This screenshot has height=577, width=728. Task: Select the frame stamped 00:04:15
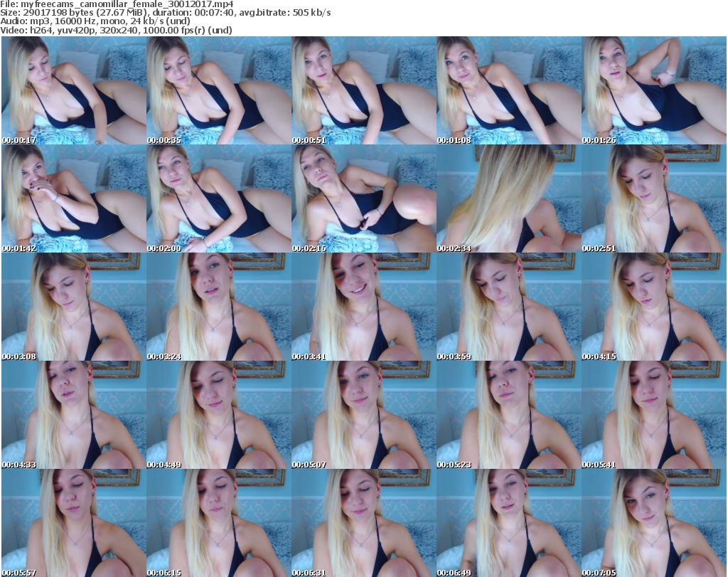click(x=654, y=307)
